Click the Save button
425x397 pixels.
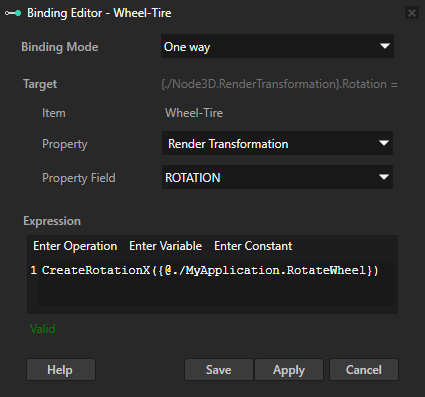point(219,370)
